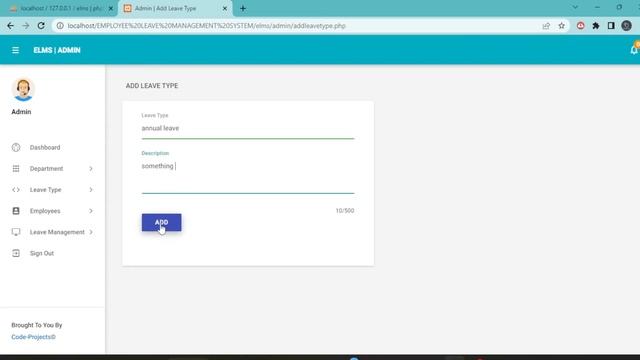Open the Leave Management menu item
The image size is (640, 360).
57,232
